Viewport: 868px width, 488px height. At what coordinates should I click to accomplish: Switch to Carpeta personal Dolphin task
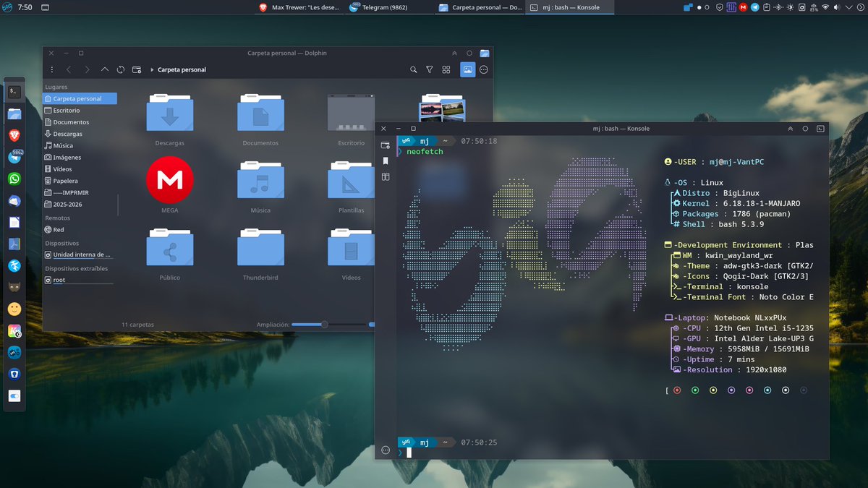[x=480, y=7]
